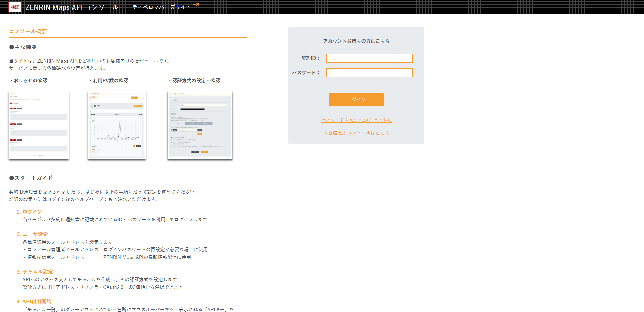644x312 pixels.
Task: Click the PV graph inside the middle preview image
Action: point(117,129)
